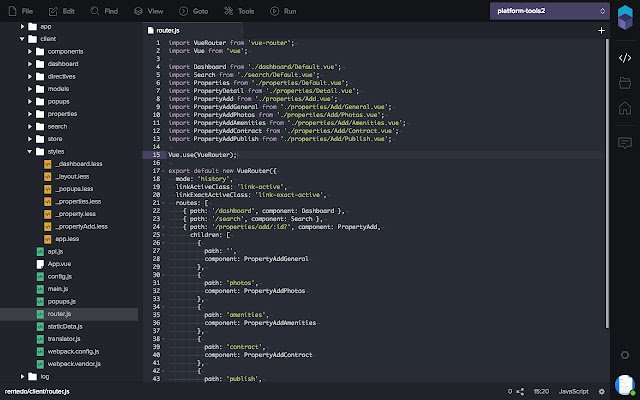
Task: Expand the properties folder
Action: (30, 114)
